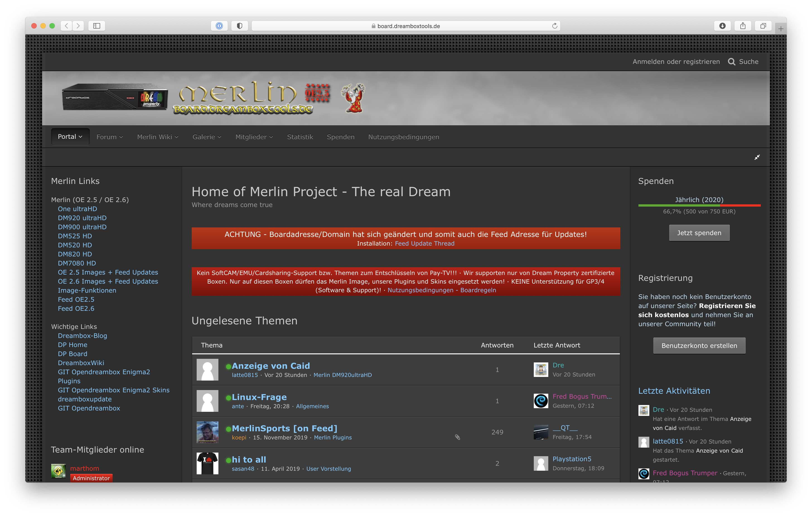Screen dimensions: 812x516
Task: Click Anmelden oder registrieren
Action: coord(676,62)
